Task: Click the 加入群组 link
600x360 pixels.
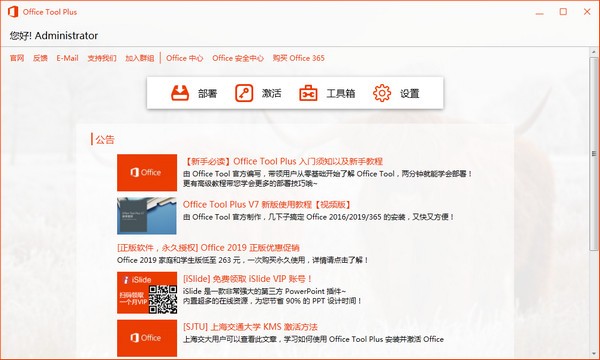Action: (140, 58)
